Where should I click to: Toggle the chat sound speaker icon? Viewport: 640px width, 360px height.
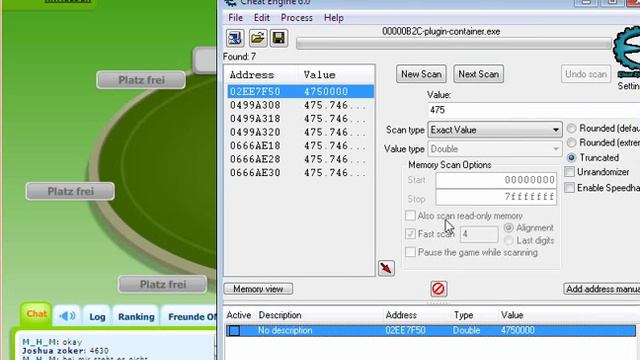[67, 316]
